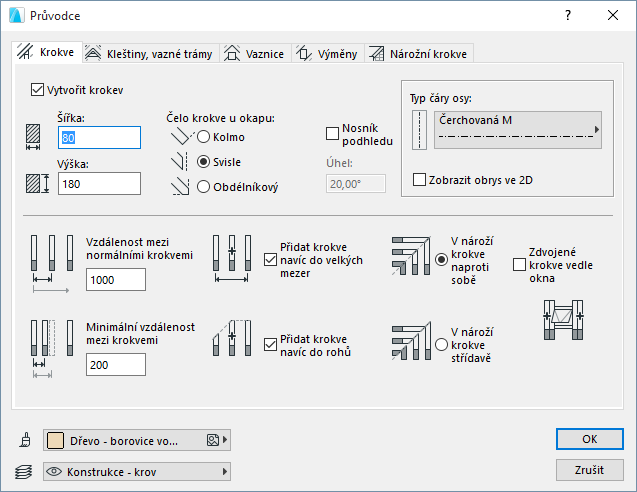Toggle the Vytvořit krokev checkbox
The image size is (637, 492).
[39, 90]
